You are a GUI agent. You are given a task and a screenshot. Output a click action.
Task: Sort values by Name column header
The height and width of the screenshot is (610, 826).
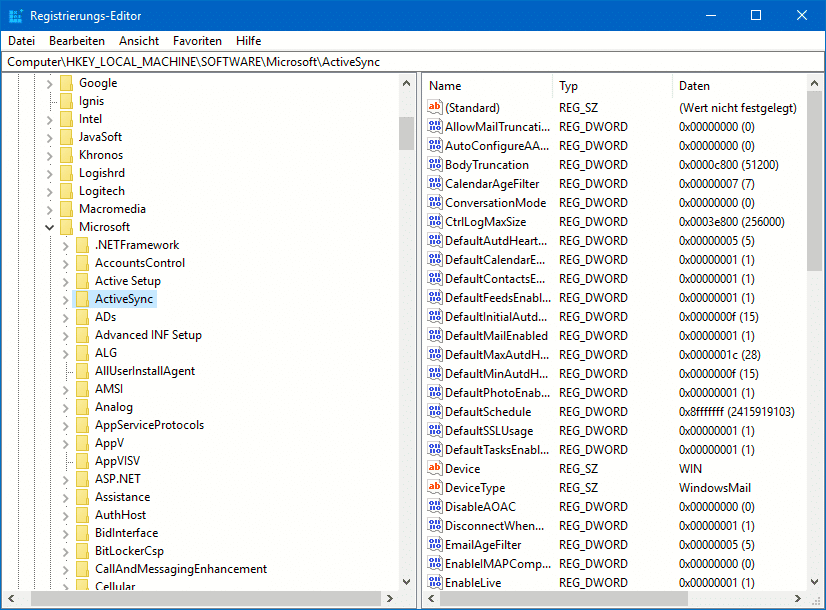[488, 86]
